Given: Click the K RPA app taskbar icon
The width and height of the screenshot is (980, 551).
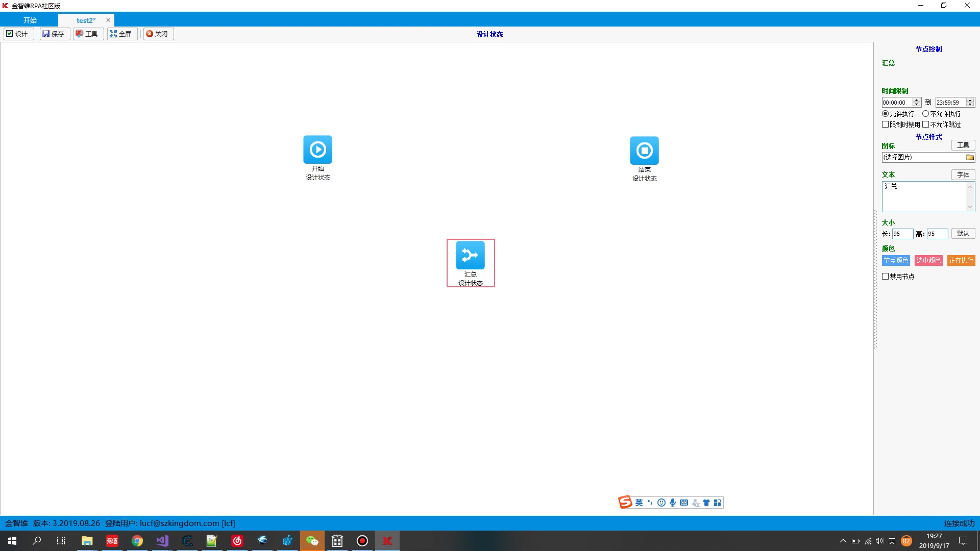Looking at the screenshot, I should (x=387, y=541).
